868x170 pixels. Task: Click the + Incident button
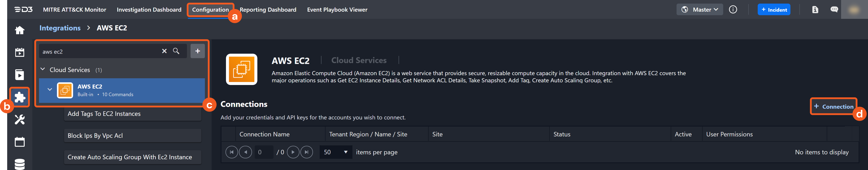coord(774,9)
